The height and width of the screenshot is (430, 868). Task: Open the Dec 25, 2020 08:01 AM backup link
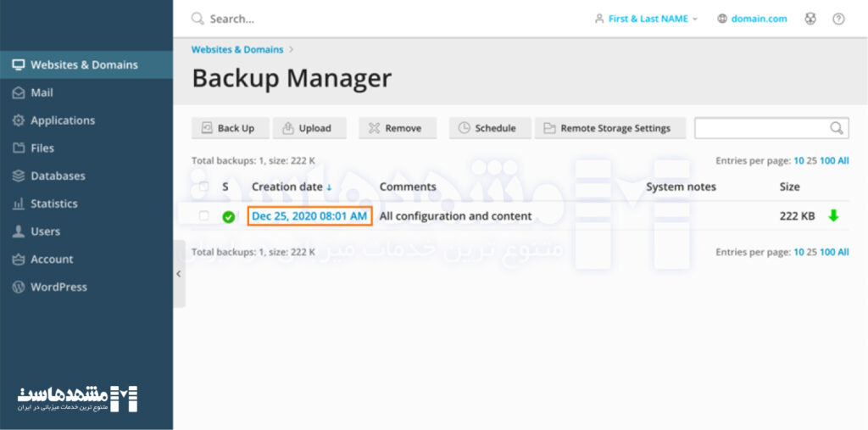(309, 216)
